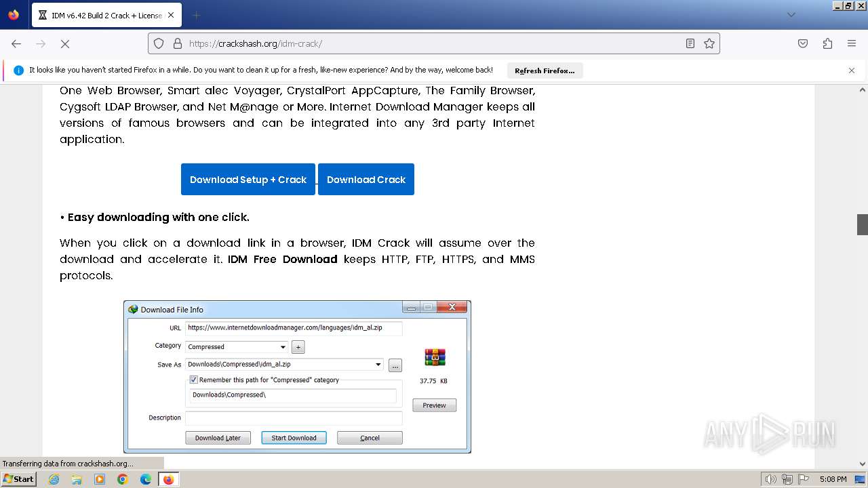Open the Windows Start menu
Image resolution: width=868 pixels, height=488 pixels.
click(x=19, y=479)
